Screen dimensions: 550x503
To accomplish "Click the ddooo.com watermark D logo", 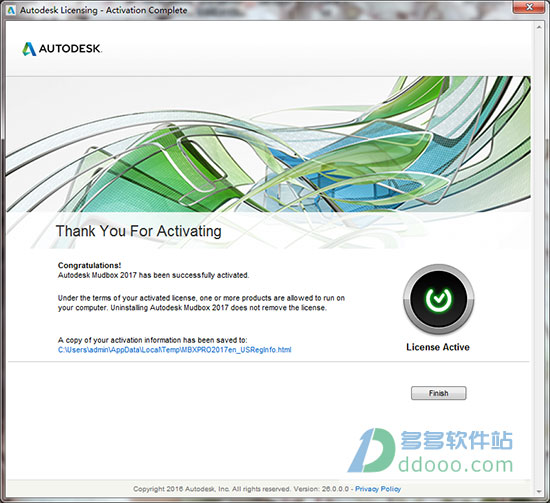I will tap(371, 450).
